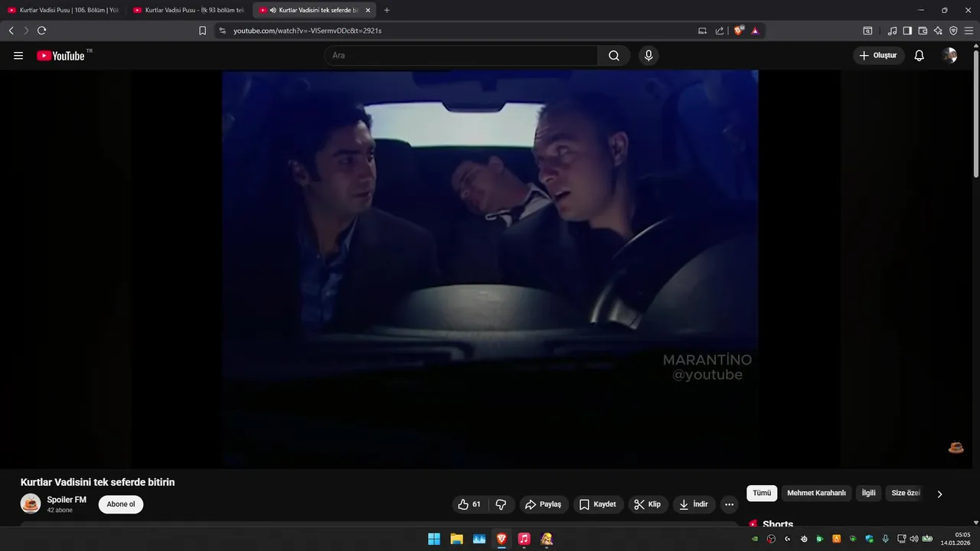Bookmark this page with bookmark icon
Image resolution: width=980 pixels, height=551 pixels.
pos(202,31)
